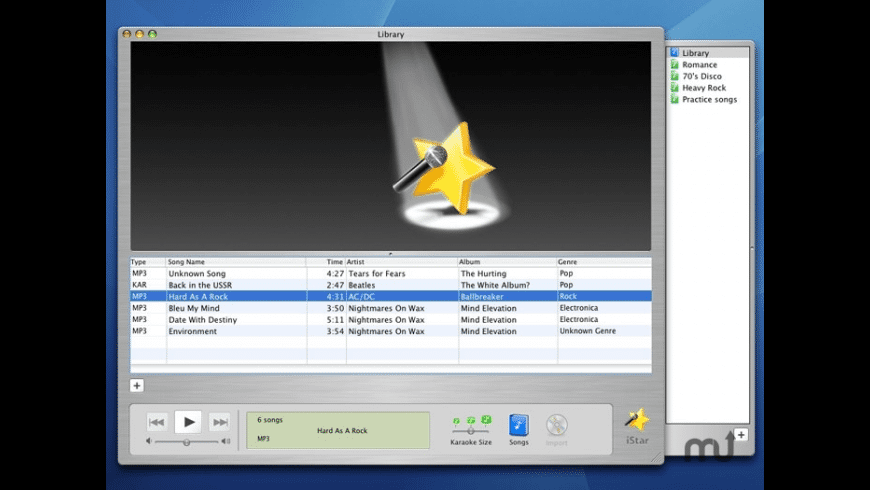Open the Songs drawer icon
The height and width of the screenshot is (490, 870).
click(518, 424)
